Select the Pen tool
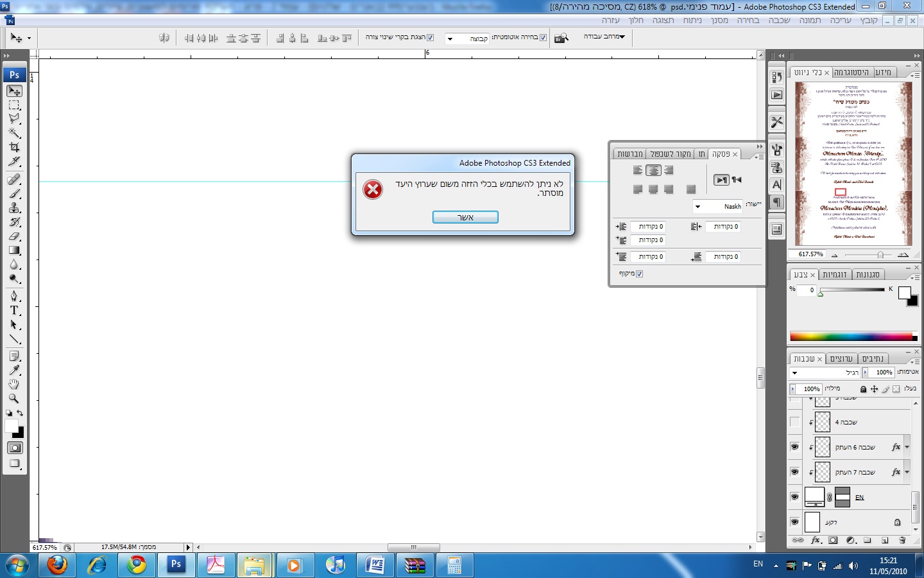This screenshot has width=924, height=578. tap(14, 296)
